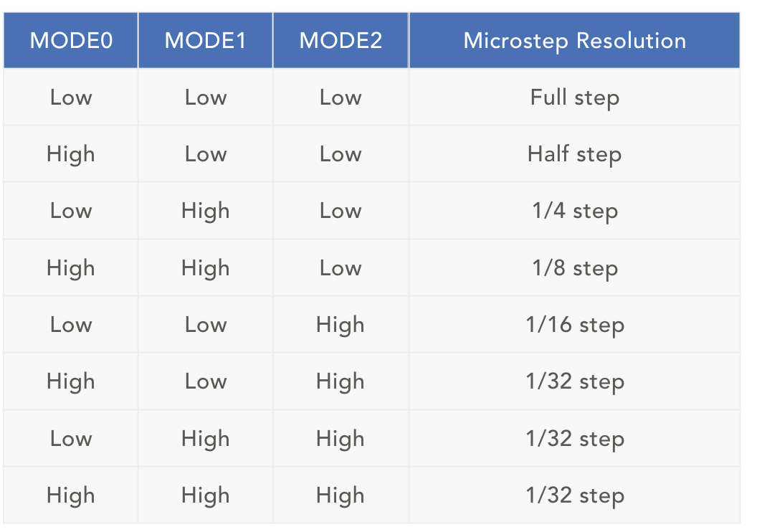Click the MODE2 column header
The image size is (757, 532).
pyautogui.click(x=341, y=41)
